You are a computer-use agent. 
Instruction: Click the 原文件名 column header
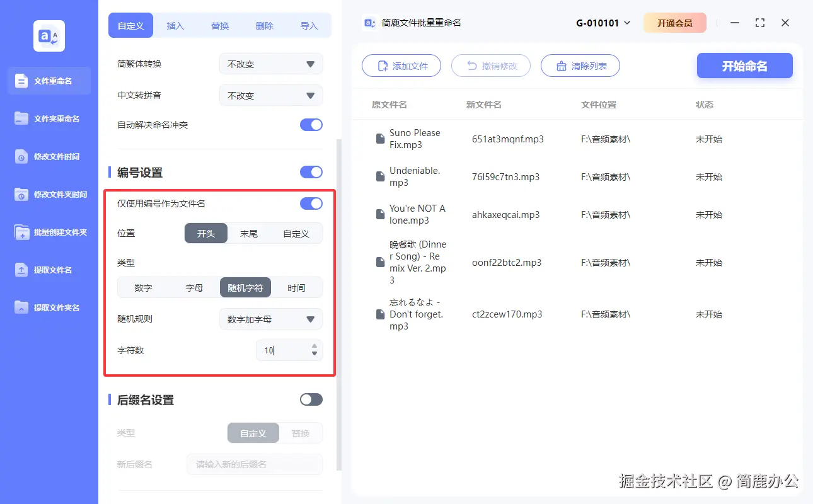pos(389,105)
